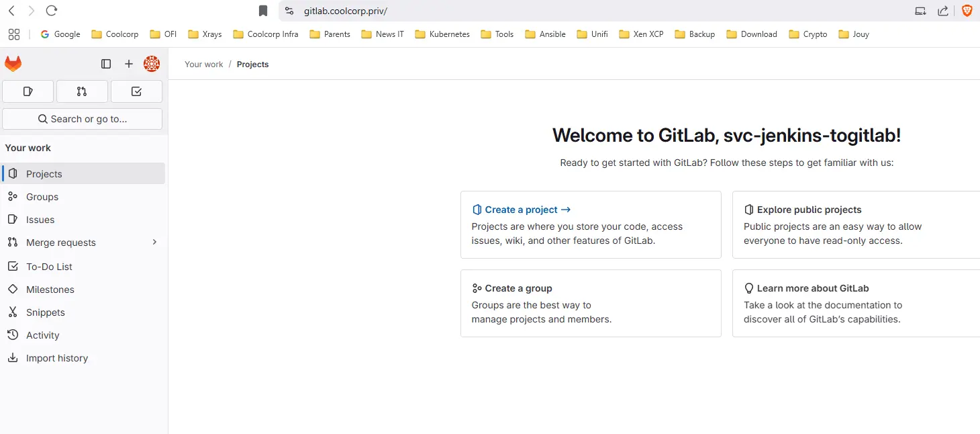Reload the page with refresh icon
This screenshot has height=434, width=980.
tap(52, 11)
